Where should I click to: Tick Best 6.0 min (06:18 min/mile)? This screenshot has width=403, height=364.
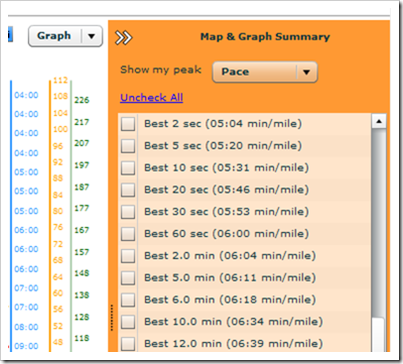(128, 300)
